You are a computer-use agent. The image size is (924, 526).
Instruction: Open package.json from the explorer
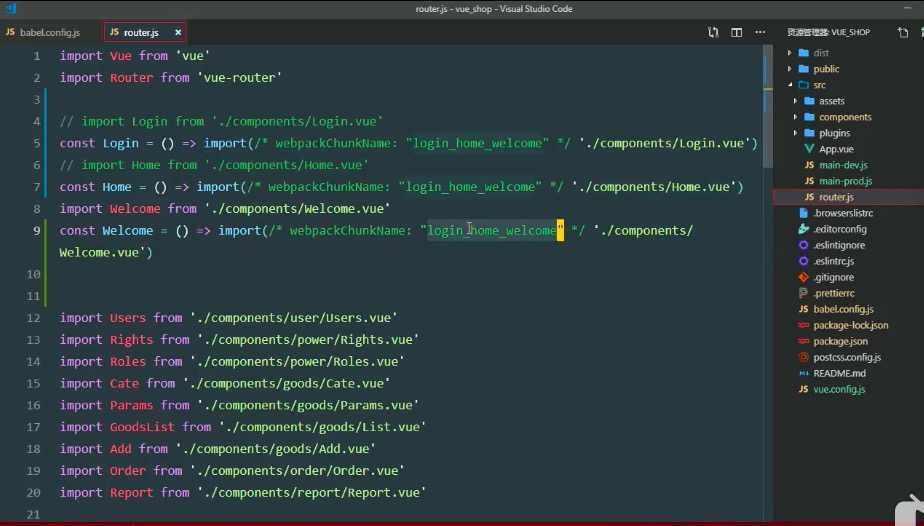pos(840,341)
